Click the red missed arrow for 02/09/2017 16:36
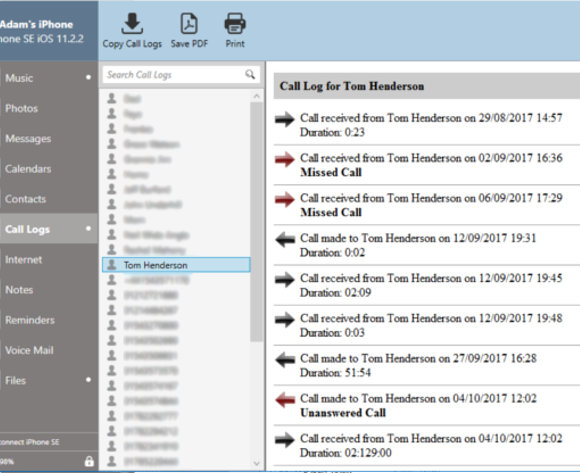Screen dimensions: 580x473 pos(285,159)
